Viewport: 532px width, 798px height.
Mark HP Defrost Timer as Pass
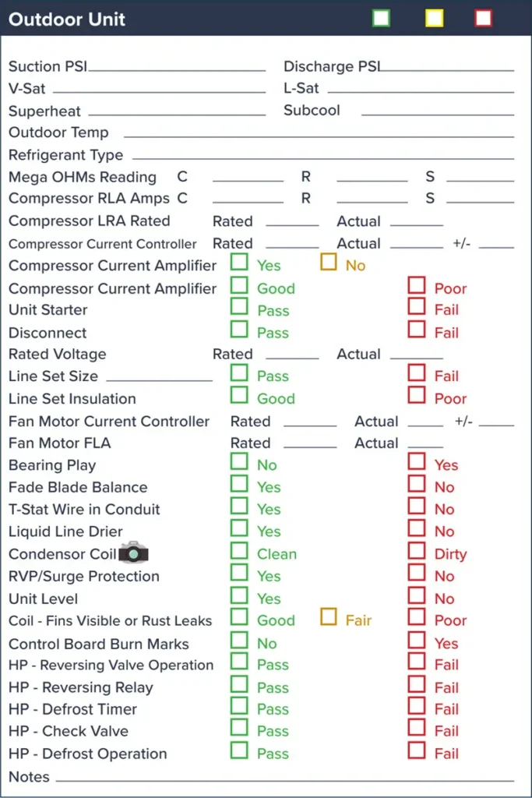tap(239, 706)
